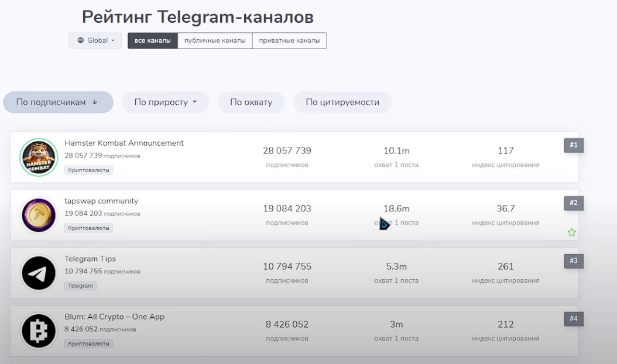Click the '5.3m' post reach value

click(x=396, y=266)
